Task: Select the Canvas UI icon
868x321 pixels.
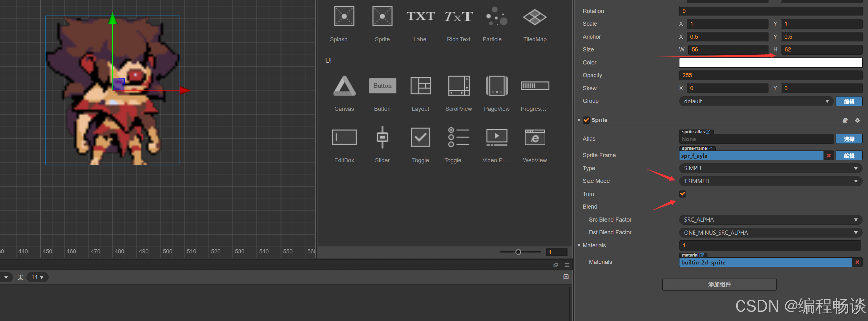Action: click(x=344, y=86)
